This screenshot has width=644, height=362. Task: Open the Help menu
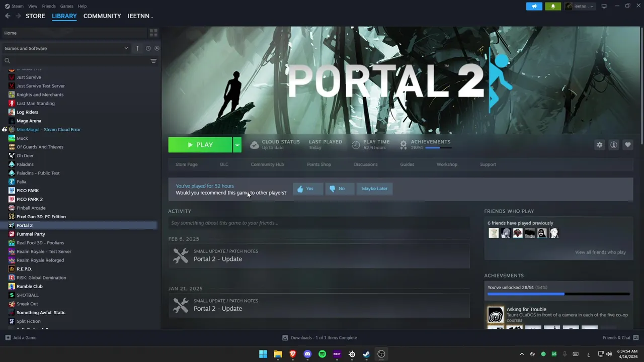(x=82, y=6)
